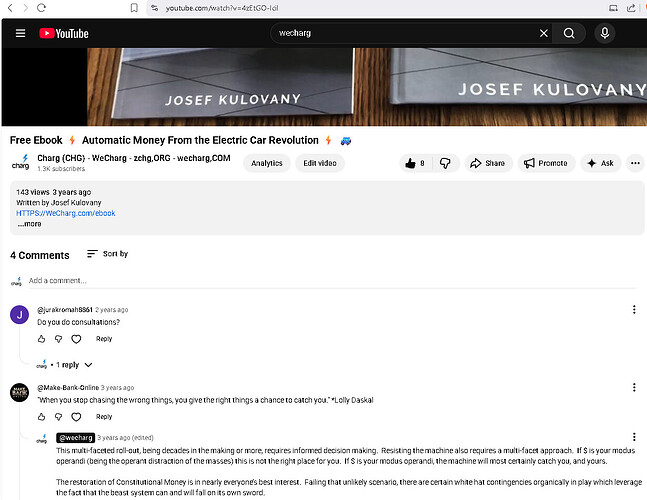The width and height of the screenshot is (647, 500).
Task: Open the @jurakromah8861 username link
Action: pos(65,310)
